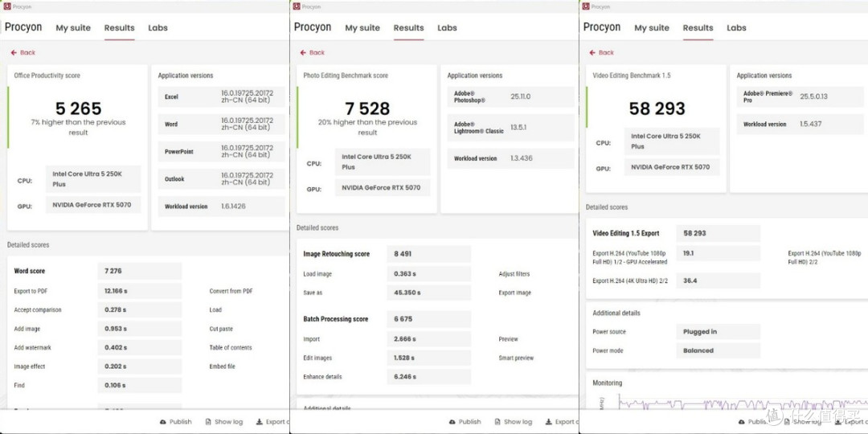Click Procyon app icon in middle window title bar

[x=296, y=6]
